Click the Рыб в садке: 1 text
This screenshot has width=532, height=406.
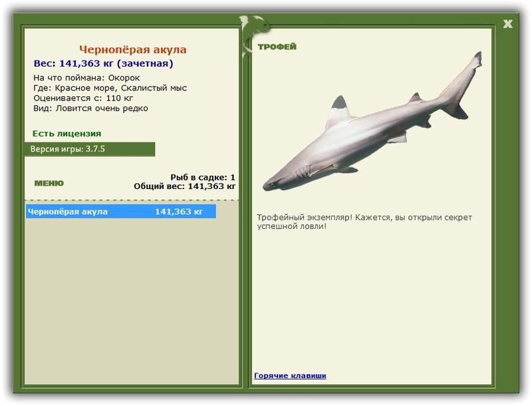(203, 177)
